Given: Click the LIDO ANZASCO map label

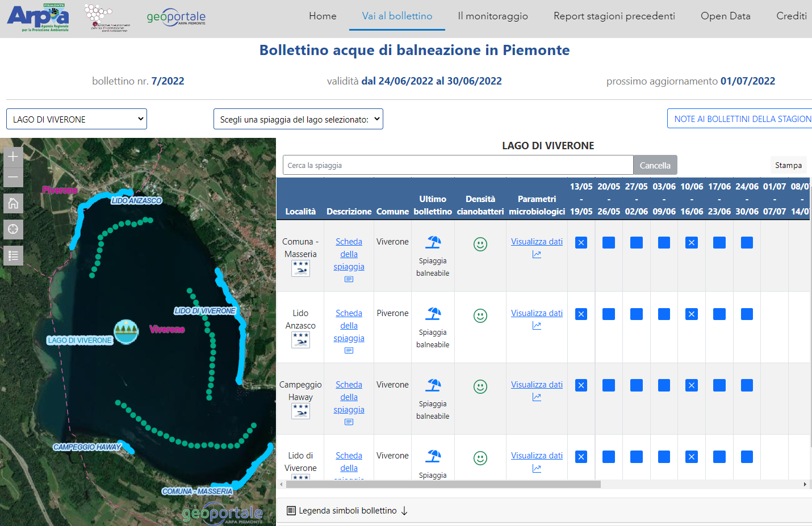Looking at the screenshot, I should point(136,201).
